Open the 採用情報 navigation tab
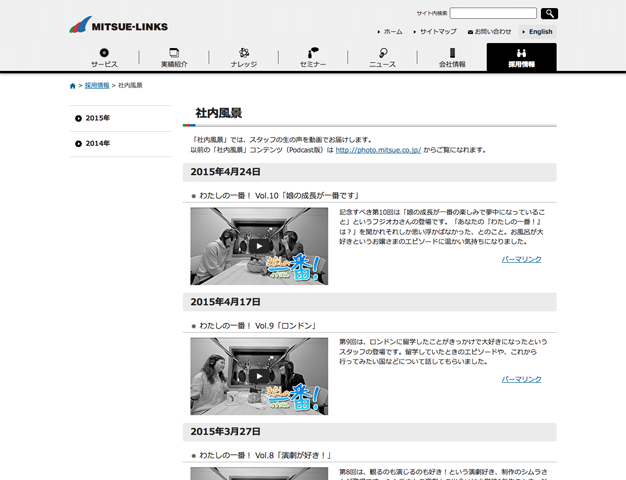This screenshot has width=626, height=480. (521, 58)
